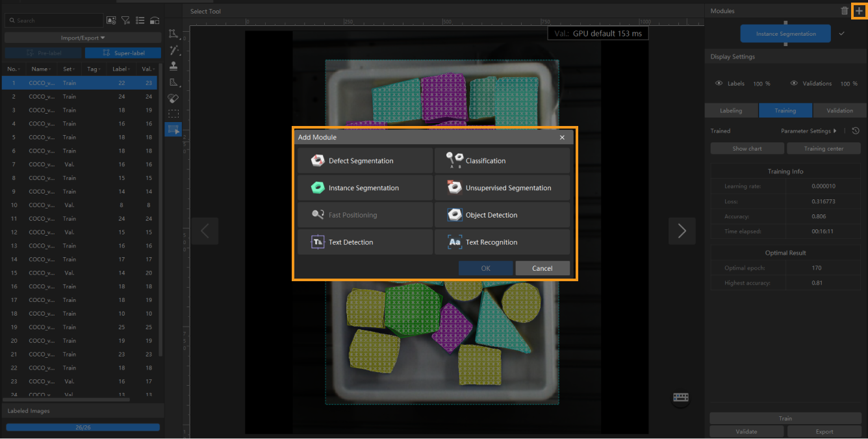Open the Import/Export dropdown

[83, 38]
